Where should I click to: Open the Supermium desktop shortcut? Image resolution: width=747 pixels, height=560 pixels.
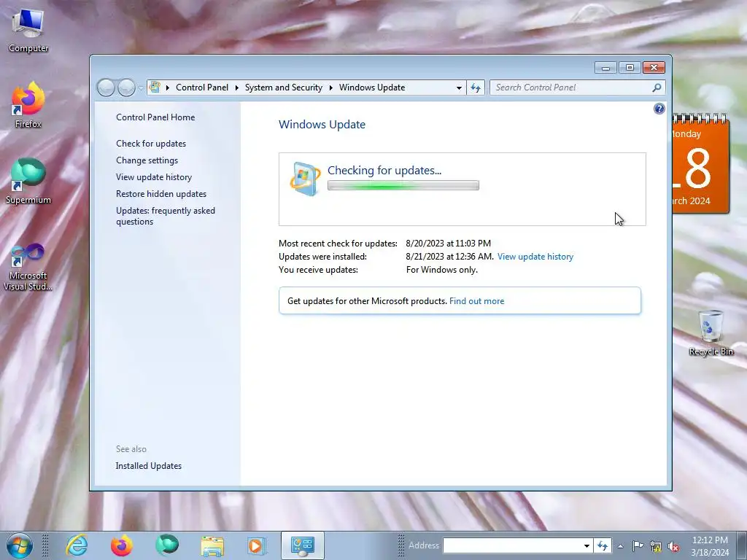(x=28, y=181)
